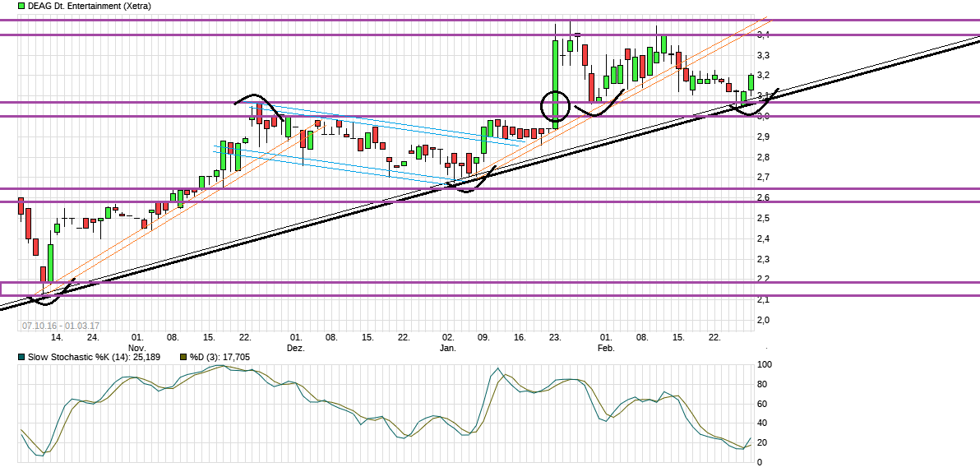Image resolution: width=980 pixels, height=472 pixels.
Task: Click the 100 level label on stochastic axis
Action: click(764, 364)
